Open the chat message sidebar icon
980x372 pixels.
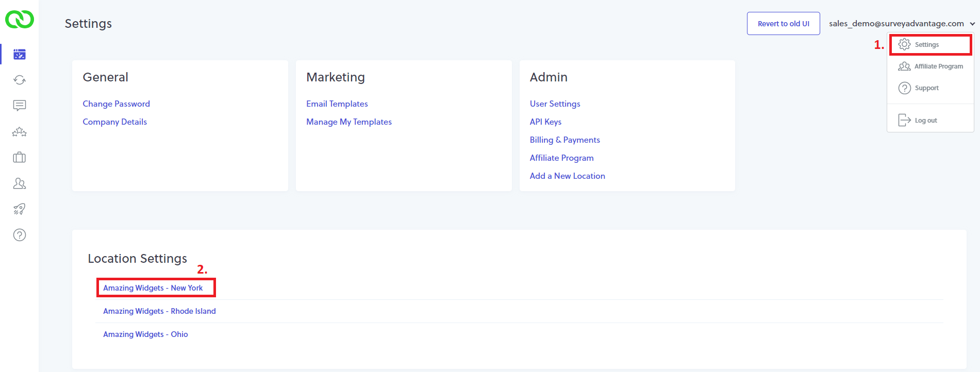[x=20, y=106]
